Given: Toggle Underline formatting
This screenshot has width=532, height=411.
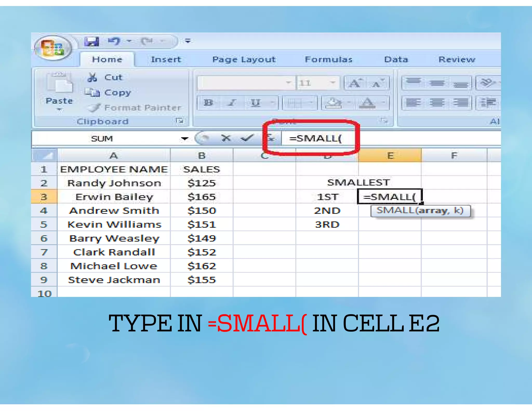Looking at the screenshot, I should click(x=255, y=103).
